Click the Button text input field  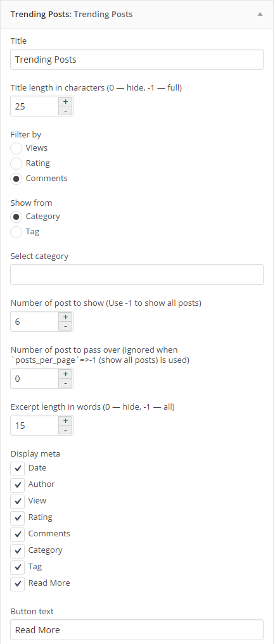point(137,629)
